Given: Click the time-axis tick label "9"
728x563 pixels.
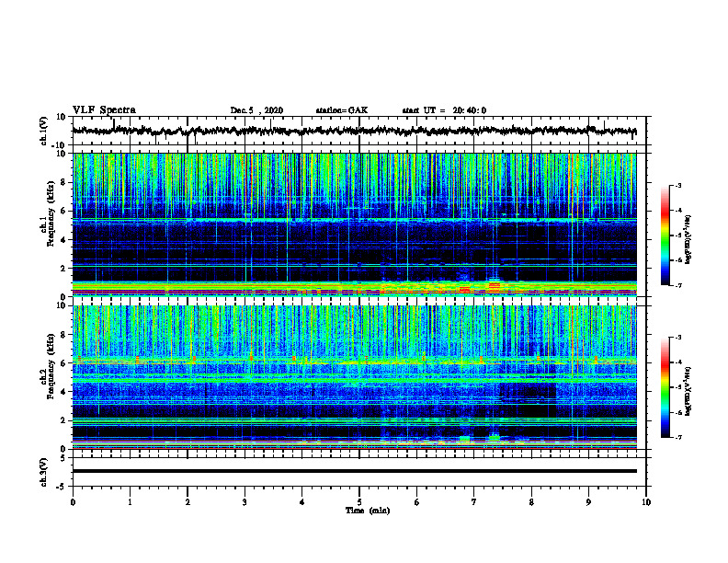Looking at the screenshot, I should 588,502.
